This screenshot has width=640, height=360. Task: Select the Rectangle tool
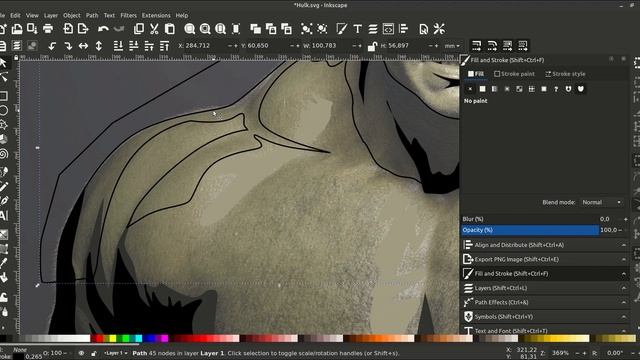click(4, 96)
